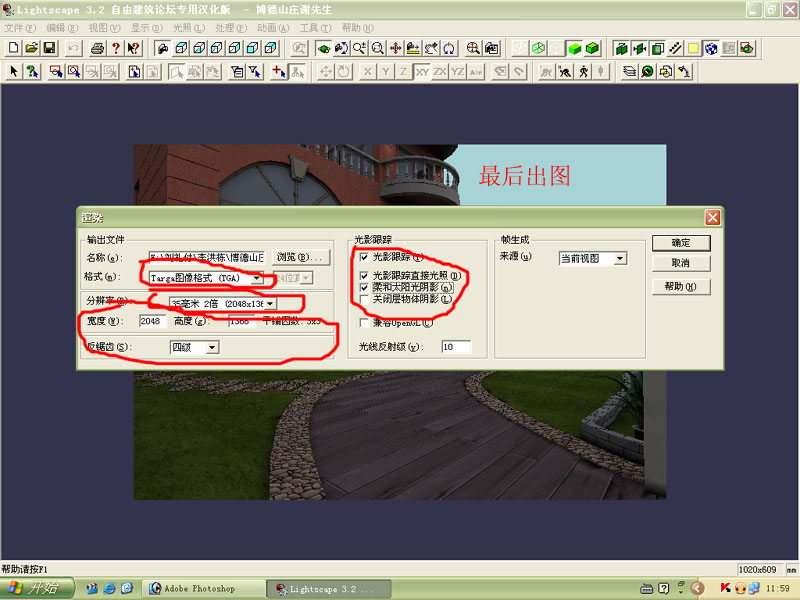Screen dimensions: 800x600
Task: Select the outlined green cube display icon
Action: tap(592, 48)
